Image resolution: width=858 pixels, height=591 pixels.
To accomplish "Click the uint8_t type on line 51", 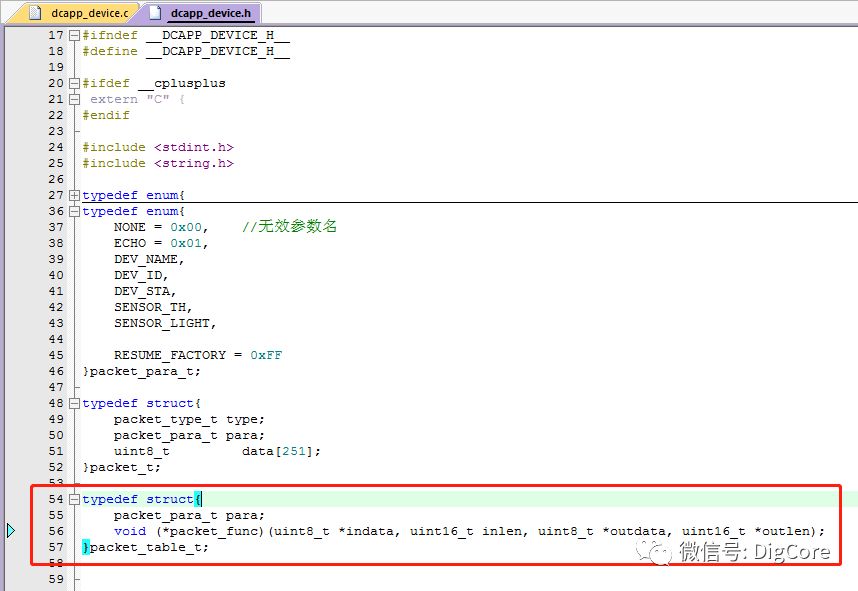I will coord(141,451).
